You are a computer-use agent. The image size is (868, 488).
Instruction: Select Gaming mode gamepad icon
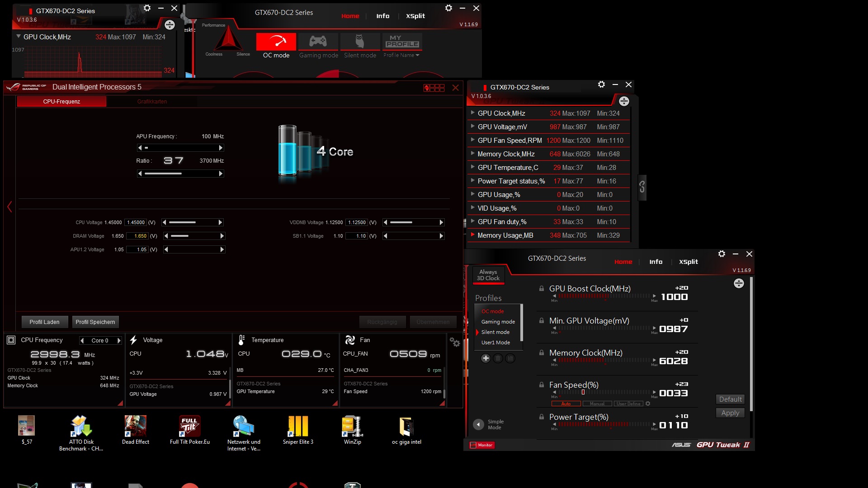(318, 42)
